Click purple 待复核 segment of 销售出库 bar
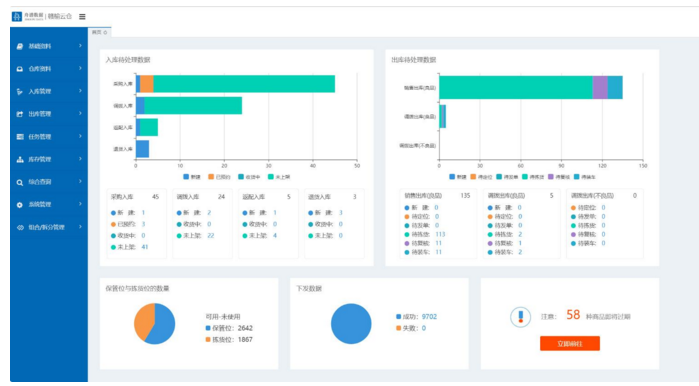This screenshot has height=386, width=699. pos(600,87)
